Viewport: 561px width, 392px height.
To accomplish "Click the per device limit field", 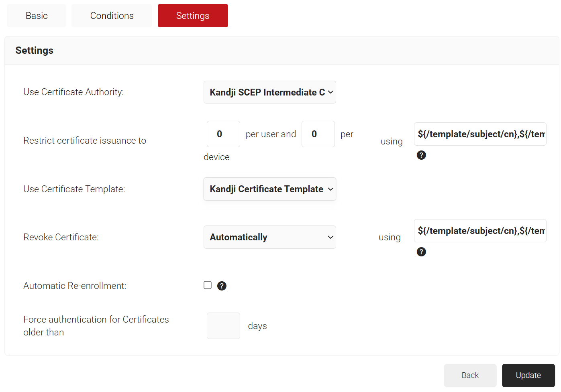I will click(x=318, y=134).
